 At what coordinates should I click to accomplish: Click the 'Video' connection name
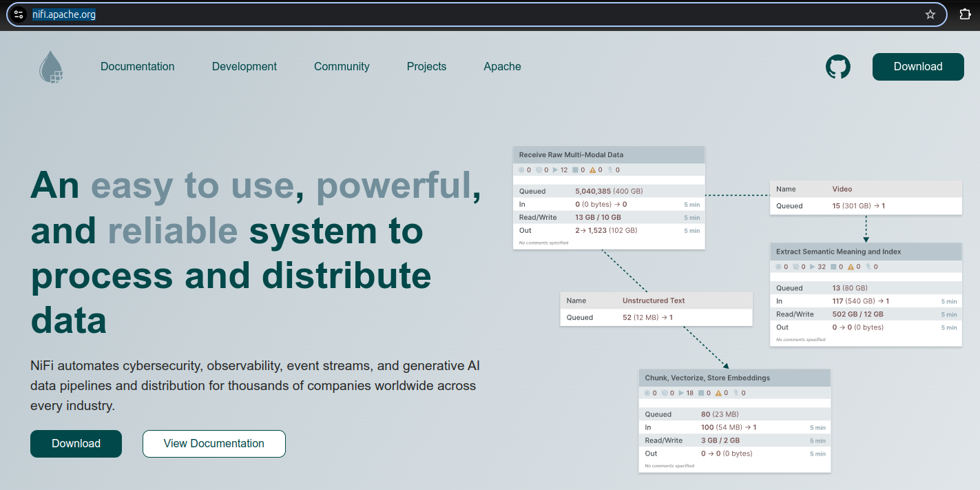coord(842,189)
